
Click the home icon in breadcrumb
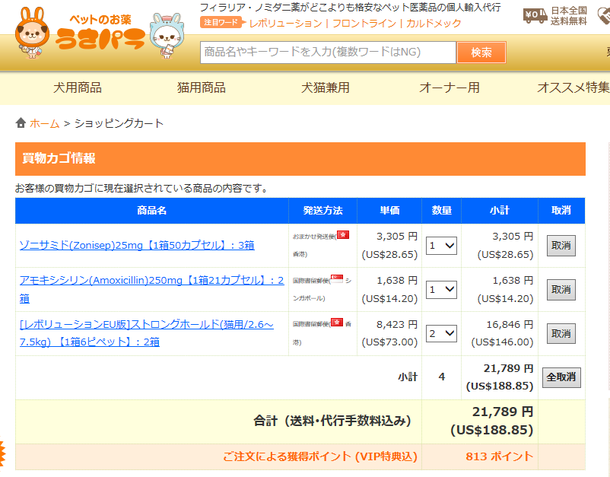coord(21,123)
